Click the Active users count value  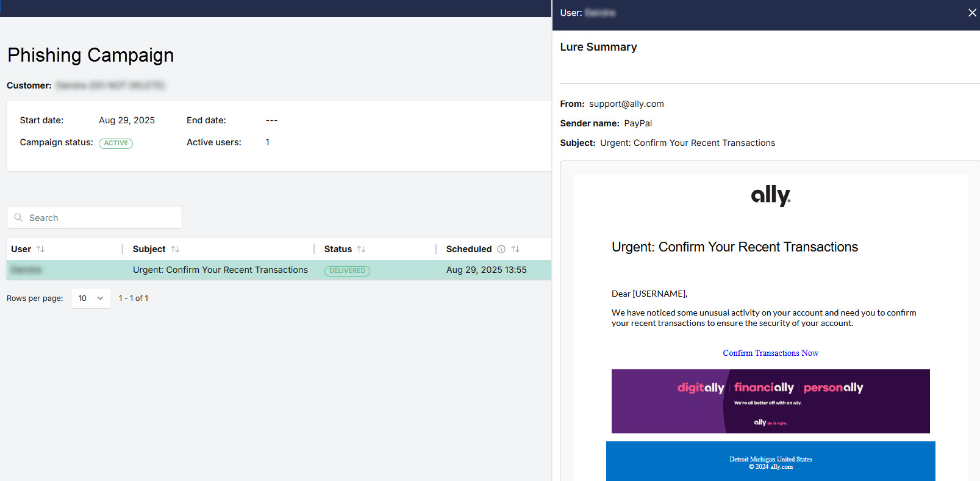[x=267, y=142]
